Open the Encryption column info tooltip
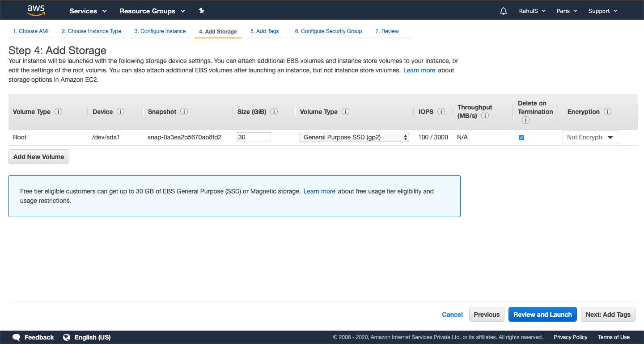This screenshot has height=344, width=644. [x=607, y=112]
